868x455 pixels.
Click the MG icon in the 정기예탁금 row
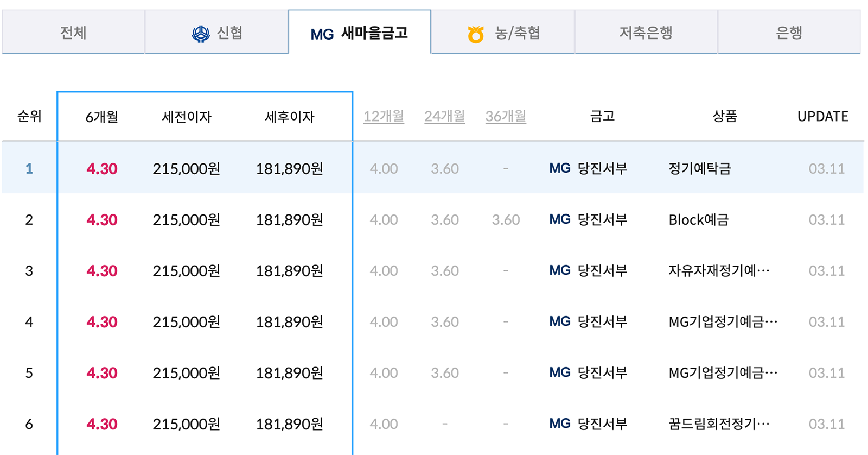click(560, 168)
